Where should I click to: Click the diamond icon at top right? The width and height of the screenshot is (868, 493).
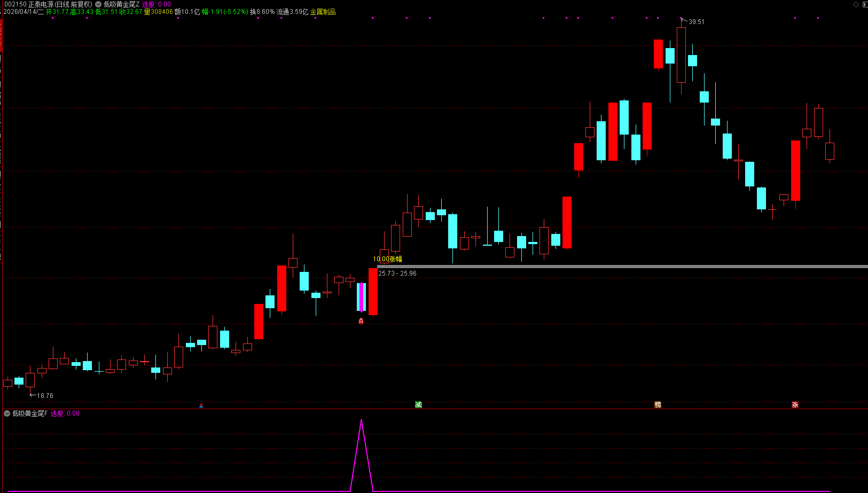tap(856, 4)
